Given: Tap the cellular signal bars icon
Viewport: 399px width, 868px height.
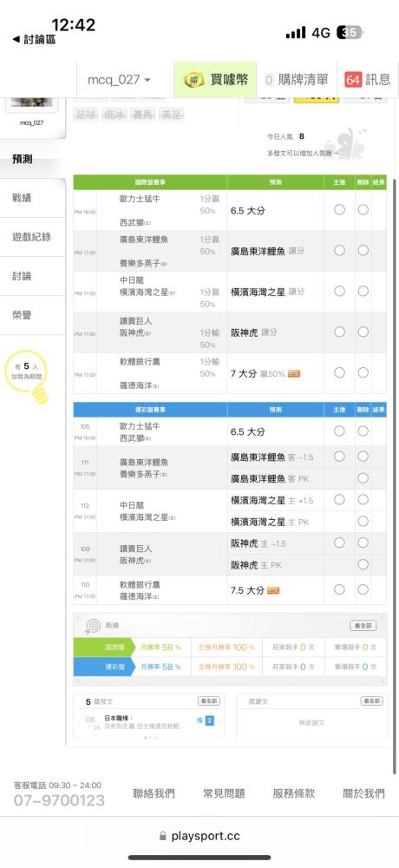Looking at the screenshot, I should pyautogui.click(x=296, y=33).
